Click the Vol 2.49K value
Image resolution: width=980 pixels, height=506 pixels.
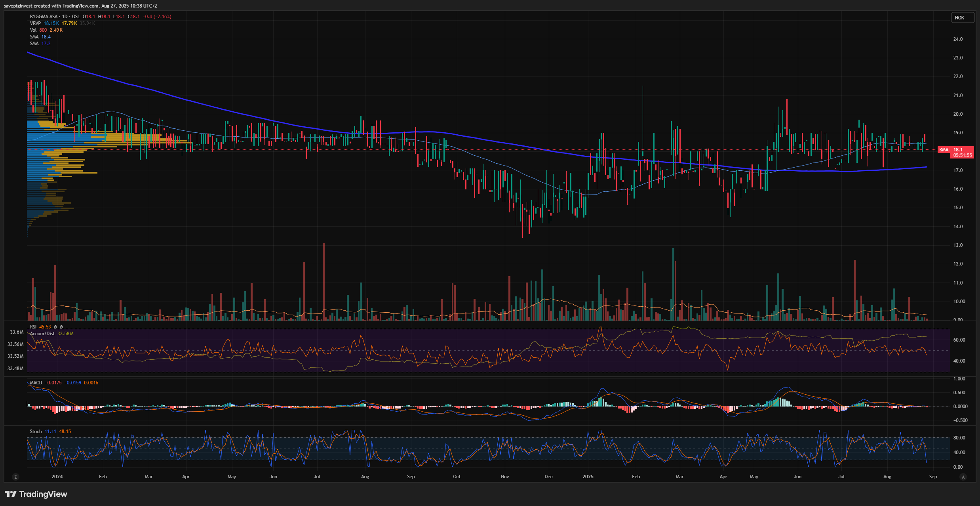tap(56, 30)
